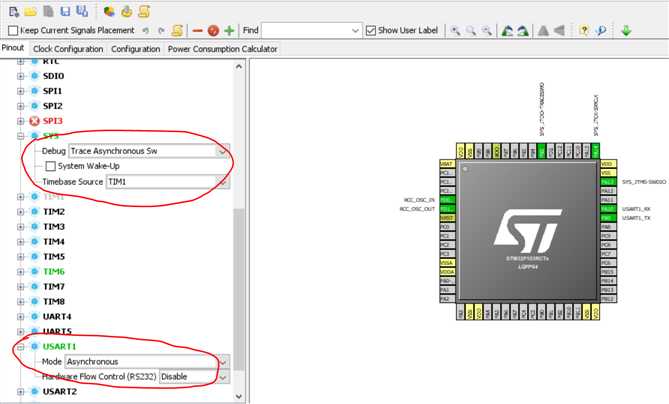This screenshot has width=669, height=404.
Task: Expand the SPI1 tree node
Action: pos(20,91)
